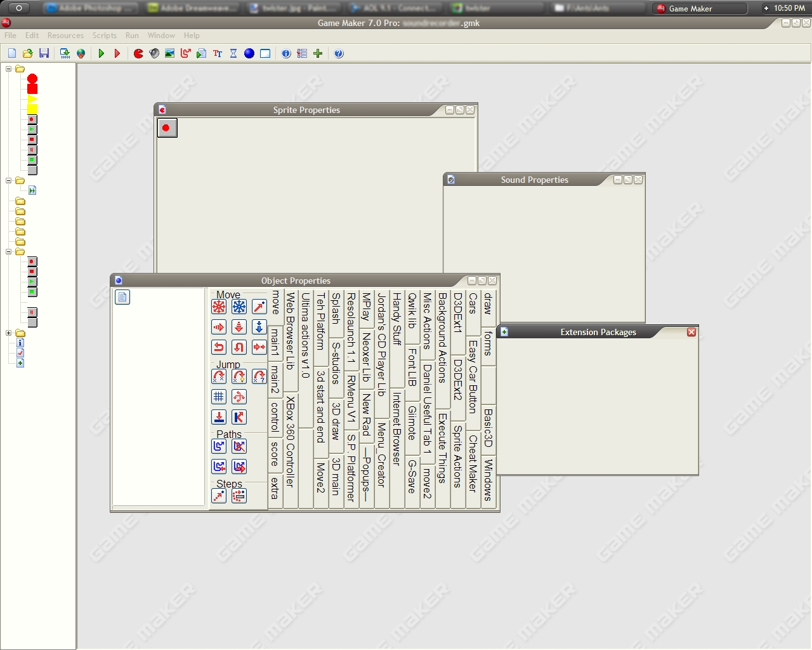Add a room using the blue rectangle icon
The height and width of the screenshot is (650, 812).
[265, 53]
